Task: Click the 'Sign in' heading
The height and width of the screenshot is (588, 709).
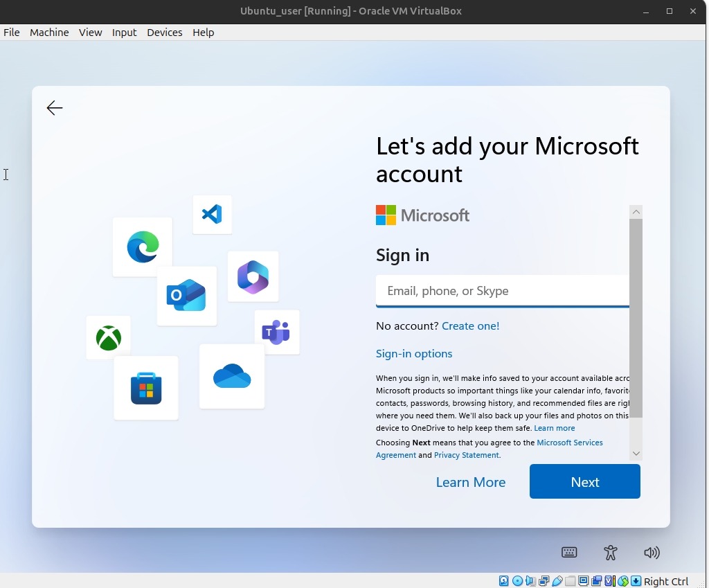Action: (402, 255)
